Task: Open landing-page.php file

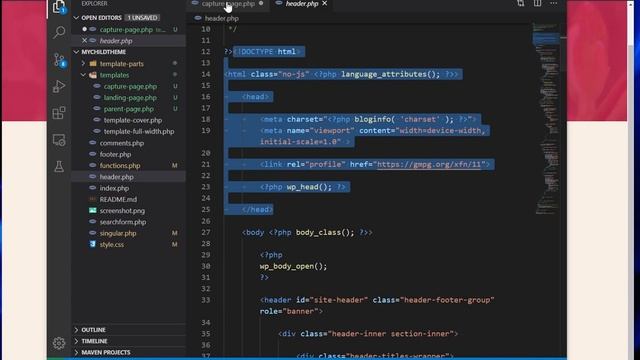Action: click(130, 98)
